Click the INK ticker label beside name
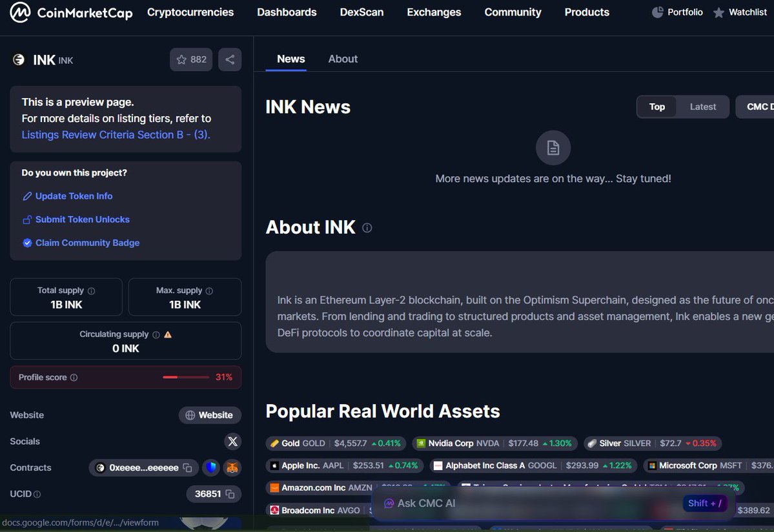 [x=66, y=61]
